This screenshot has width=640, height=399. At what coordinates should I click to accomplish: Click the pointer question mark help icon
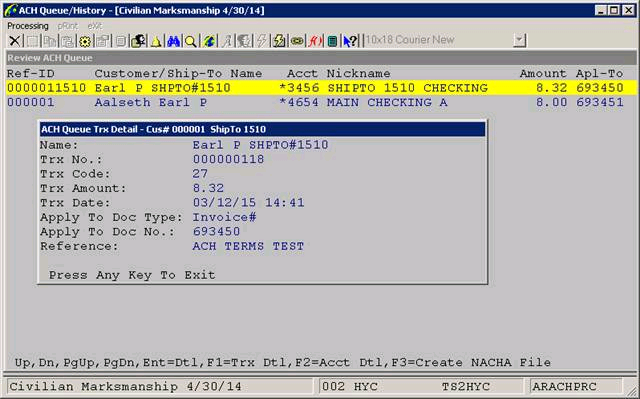coord(350,41)
